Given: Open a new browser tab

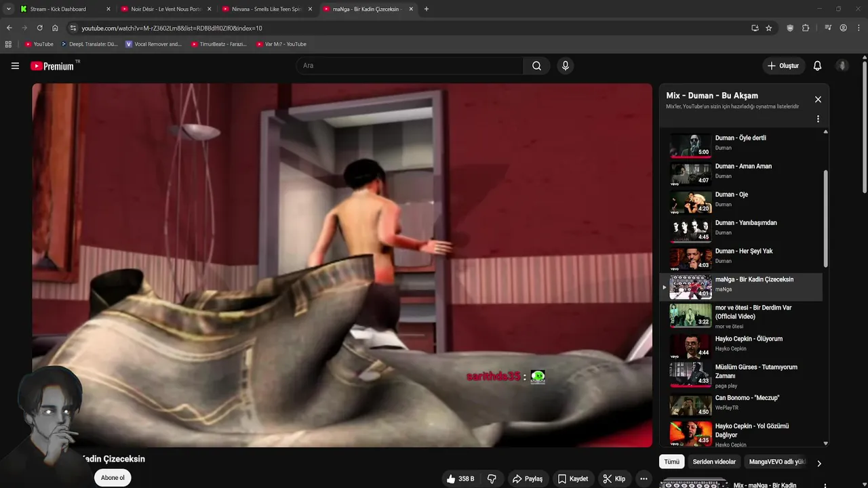Looking at the screenshot, I should click(427, 9).
